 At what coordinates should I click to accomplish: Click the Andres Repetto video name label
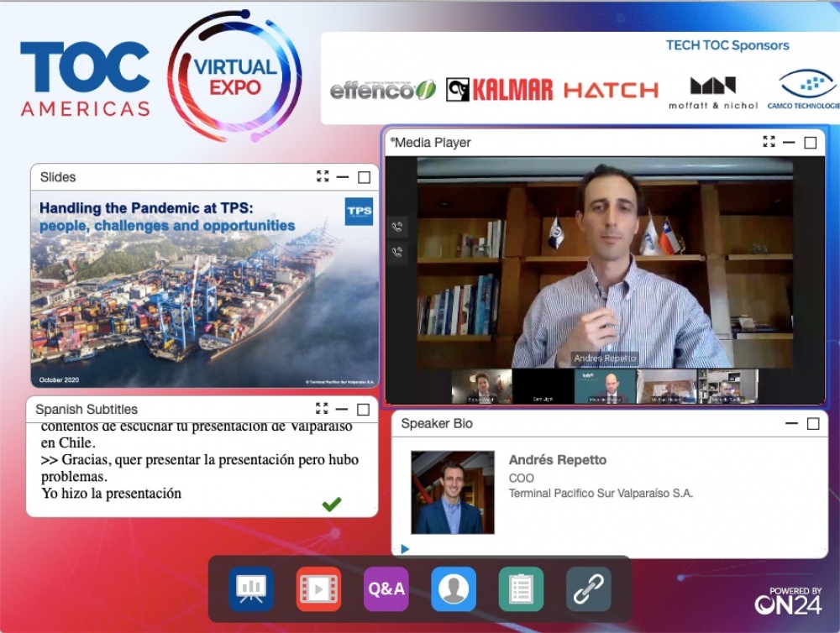[605, 358]
